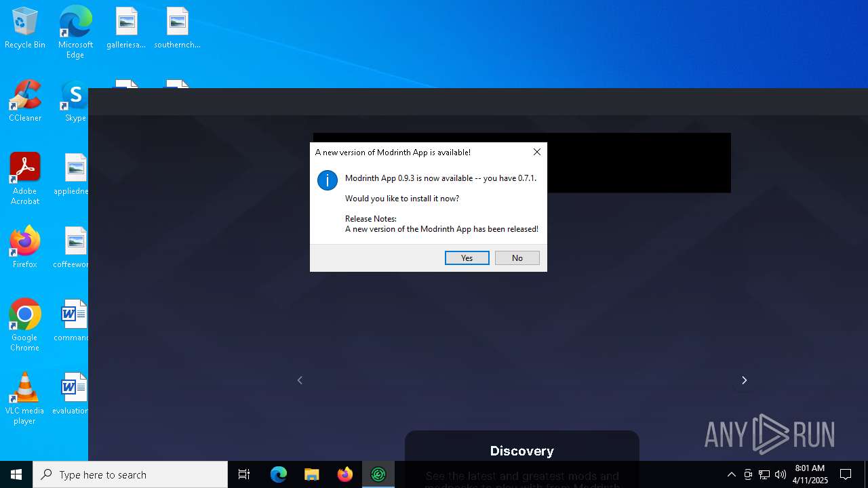
Task: Switch to Modrinth App on taskbar
Action: click(x=378, y=474)
